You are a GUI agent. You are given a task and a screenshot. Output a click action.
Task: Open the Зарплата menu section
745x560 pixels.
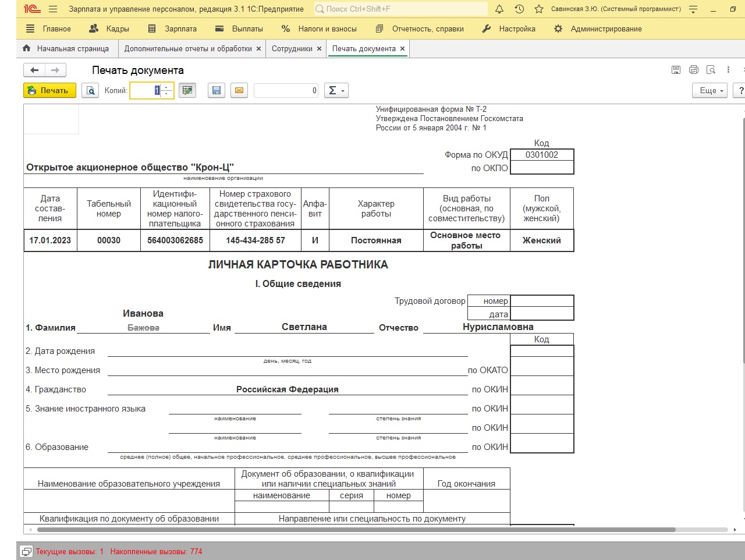coord(172,29)
